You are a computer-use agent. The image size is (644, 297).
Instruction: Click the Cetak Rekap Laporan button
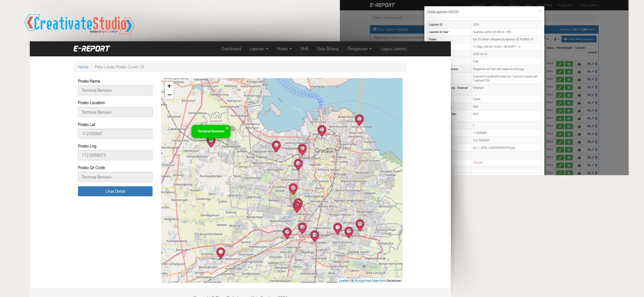click(579, 39)
